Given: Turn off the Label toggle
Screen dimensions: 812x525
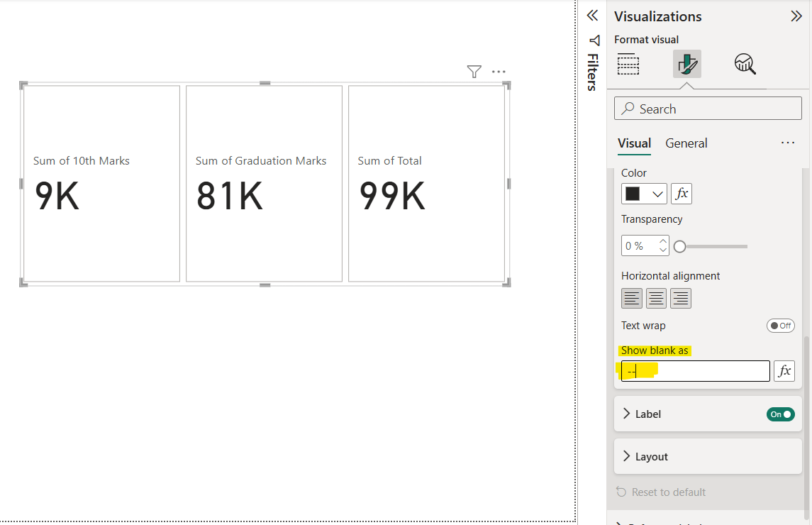Looking at the screenshot, I should [780, 414].
